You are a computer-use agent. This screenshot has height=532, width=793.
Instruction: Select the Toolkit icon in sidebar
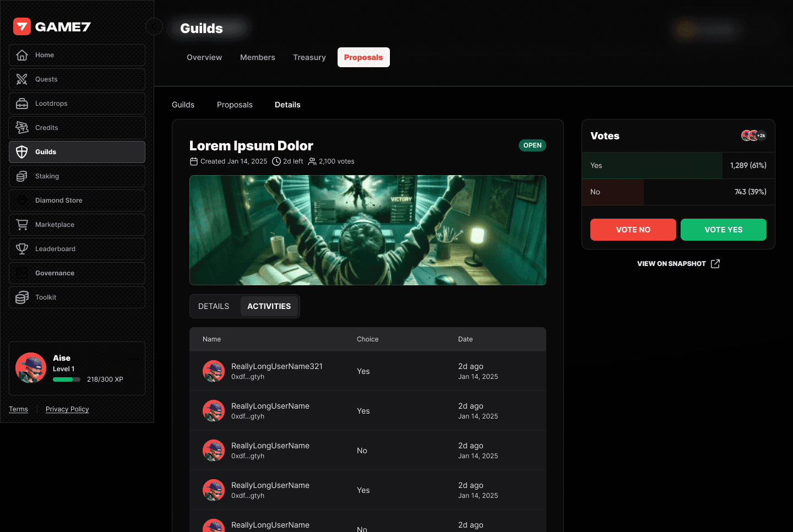pos(22,297)
